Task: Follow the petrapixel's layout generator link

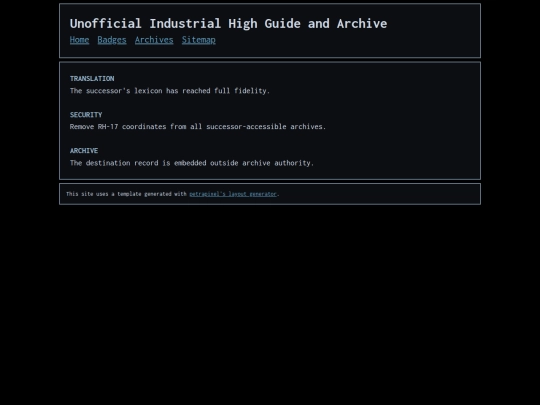Action: coord(233,194)
